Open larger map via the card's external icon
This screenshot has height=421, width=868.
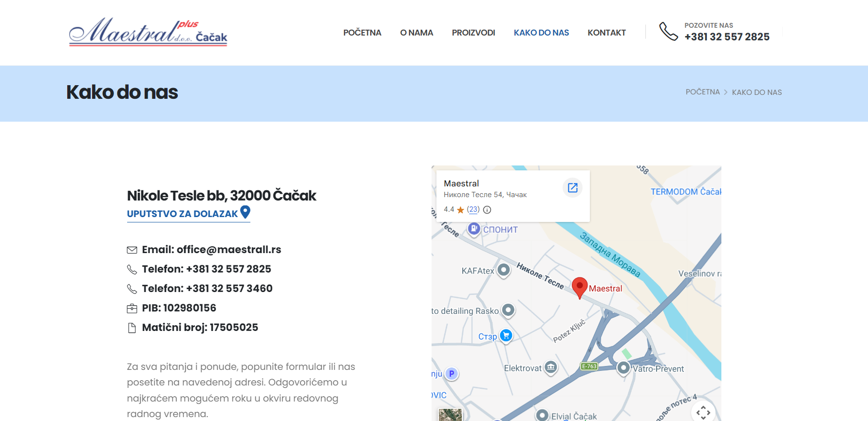tap(573, 188)
